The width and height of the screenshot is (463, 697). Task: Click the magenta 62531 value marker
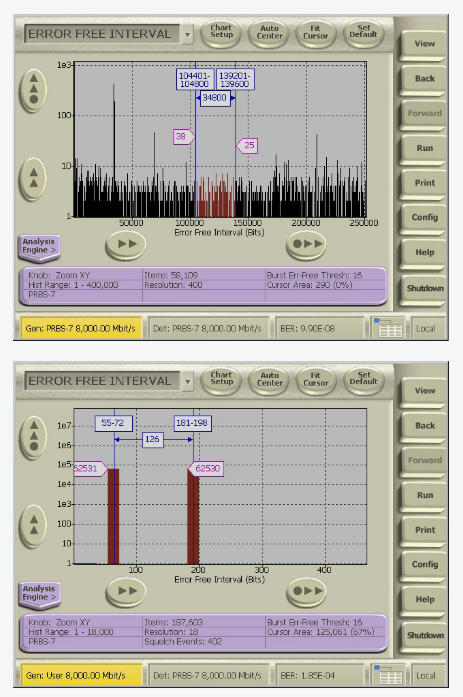(x=90, y=469)
